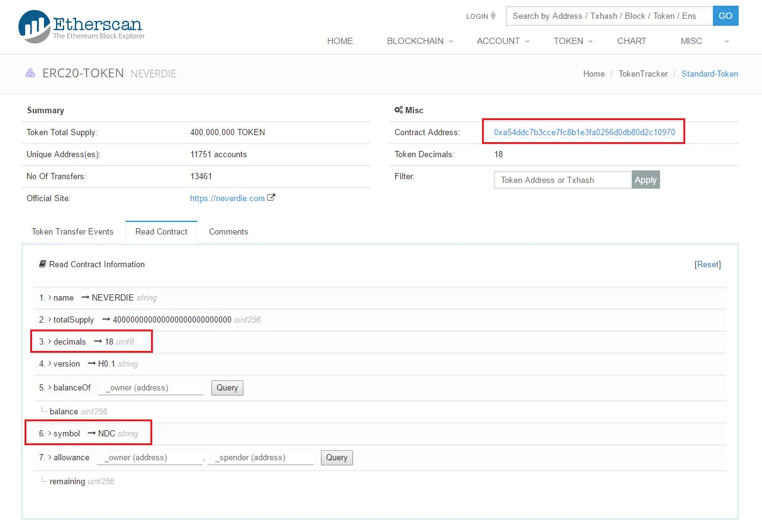The image size is (762, 532).
Task: Click the LOGIN link
Action: click(x=477, y=16)
